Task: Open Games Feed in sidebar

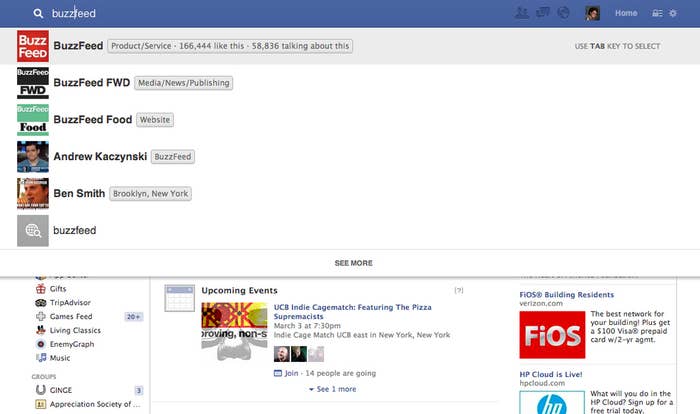Action: [71, 317]
